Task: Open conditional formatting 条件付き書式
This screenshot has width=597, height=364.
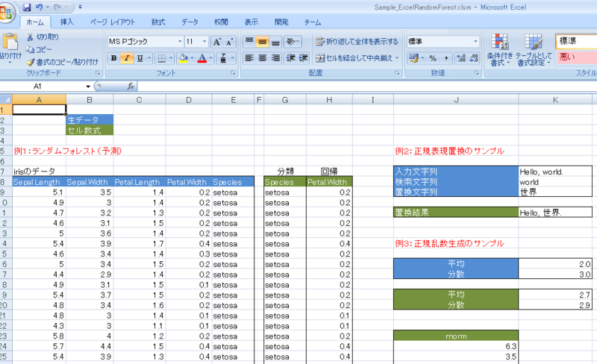Action: (x=499, y=50)
